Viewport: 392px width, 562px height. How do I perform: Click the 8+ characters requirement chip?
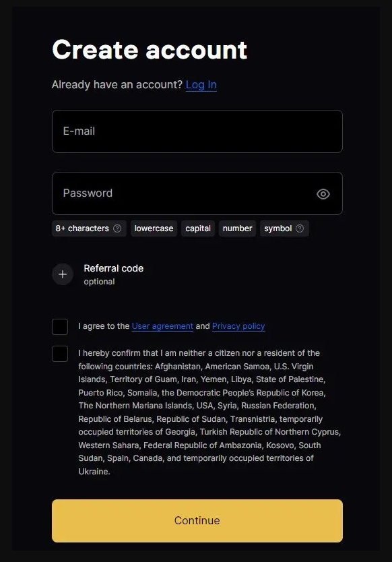89,228
